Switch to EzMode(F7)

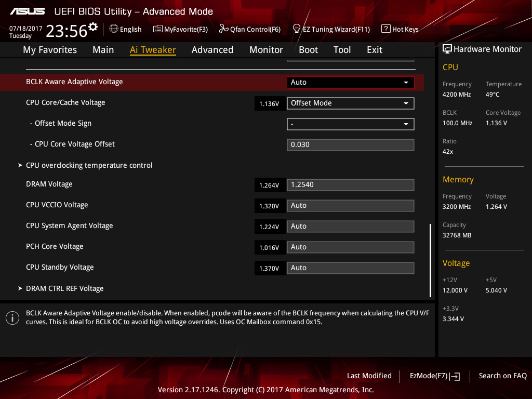coord(434,376)
